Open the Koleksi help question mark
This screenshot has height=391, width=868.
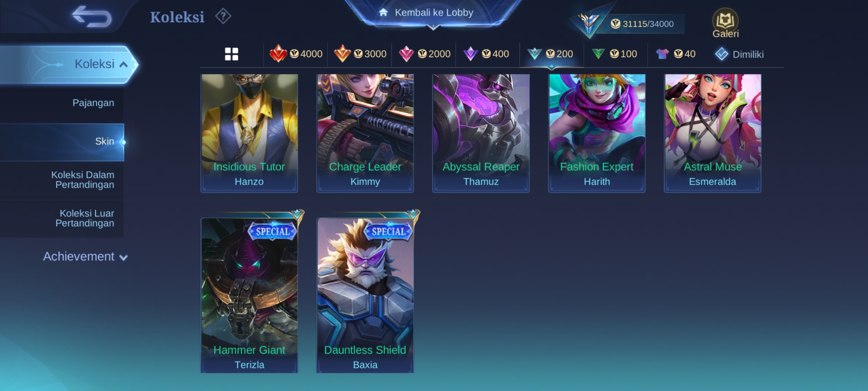coord(223,16)
